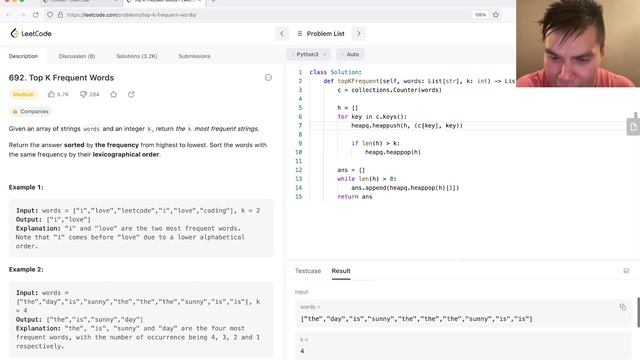
Task: Star this problem as favorite
Action: click(113, 94)
